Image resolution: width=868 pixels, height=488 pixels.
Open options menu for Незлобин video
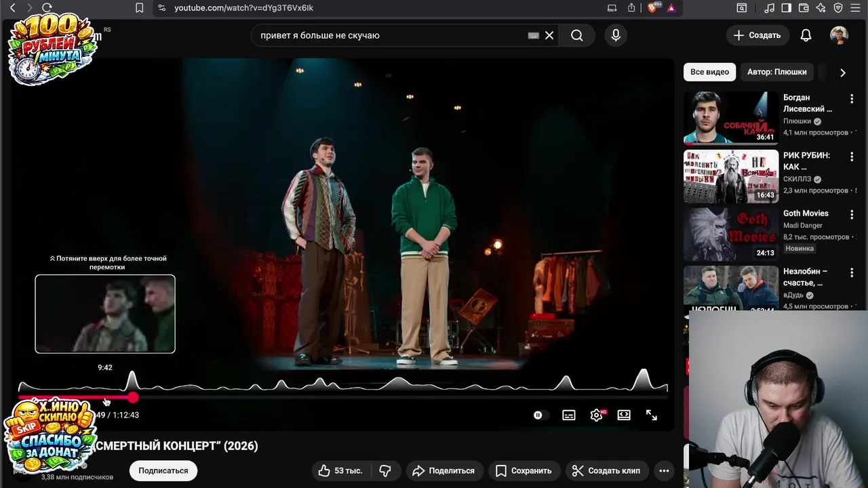852,272
